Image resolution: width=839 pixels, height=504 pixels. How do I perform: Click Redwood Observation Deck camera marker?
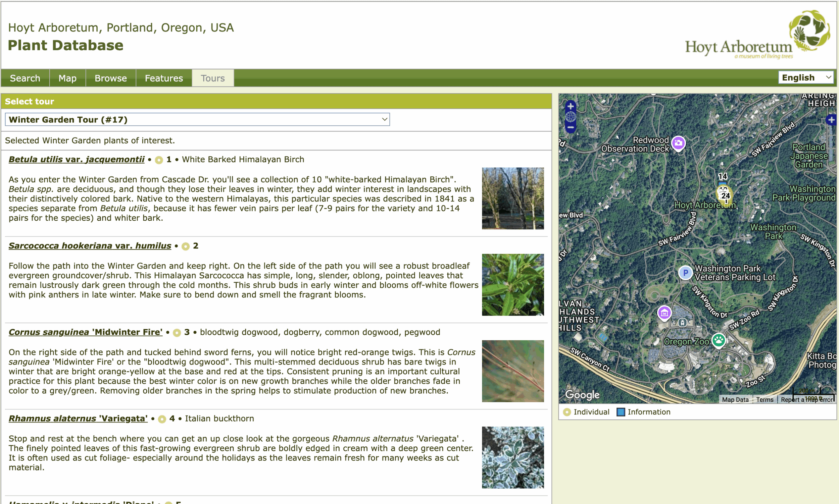tap(678, 143)
